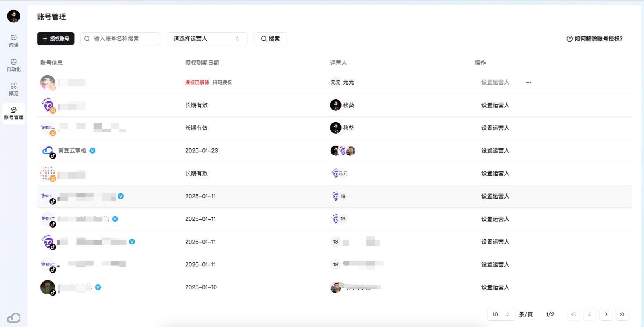Click the 搜索 search button

tap(270, 39)
